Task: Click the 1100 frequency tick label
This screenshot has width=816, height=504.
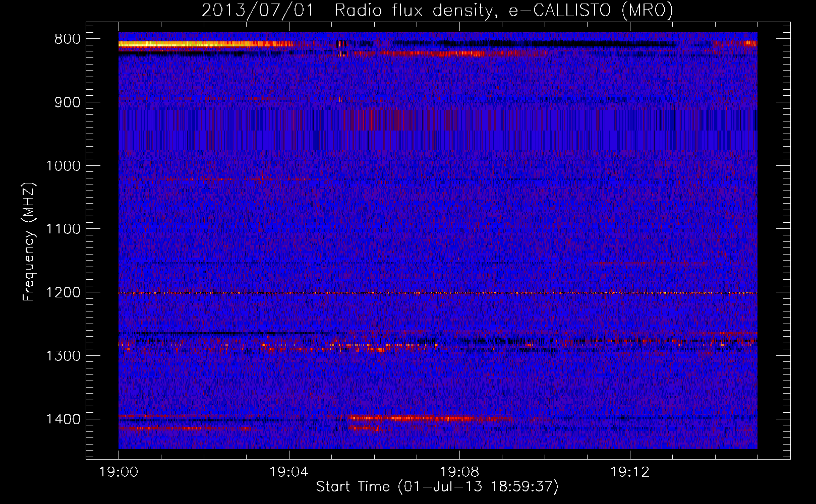Action: (x=63, y=229)
